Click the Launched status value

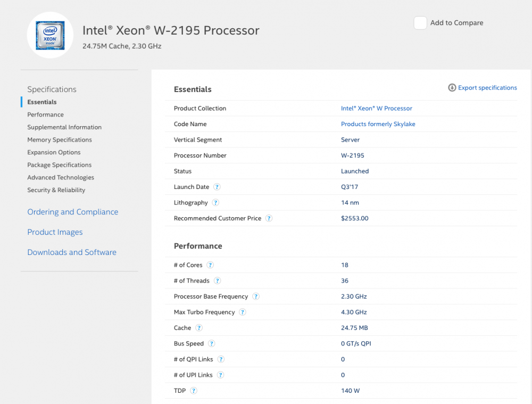tap(355, 171)
